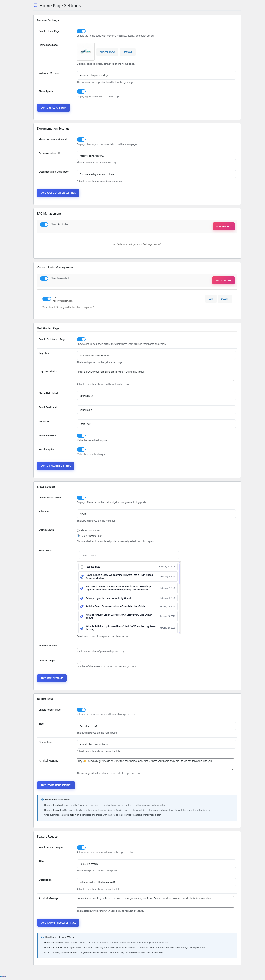Screen dimensions: 265x980
Task: Toggle Enable Home Page switch
Action: click(81, 31)
